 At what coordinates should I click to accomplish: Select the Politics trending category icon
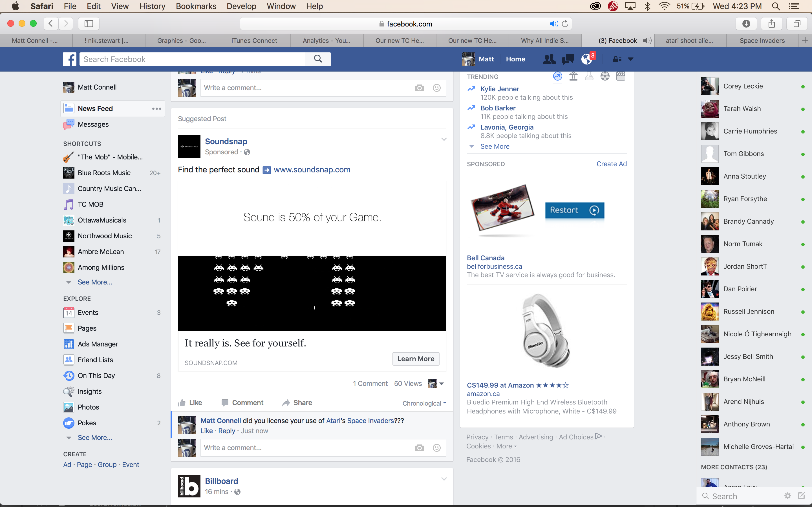(x=573, y=76)
